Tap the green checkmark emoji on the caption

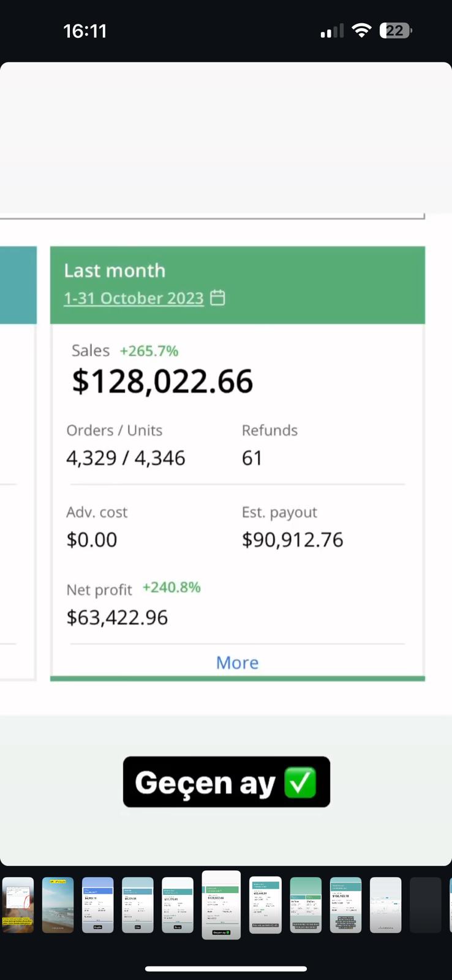click(x=300, y=782)
